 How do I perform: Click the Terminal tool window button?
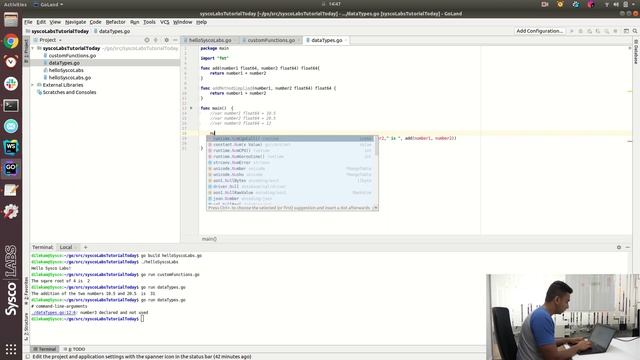click(45, 349)
